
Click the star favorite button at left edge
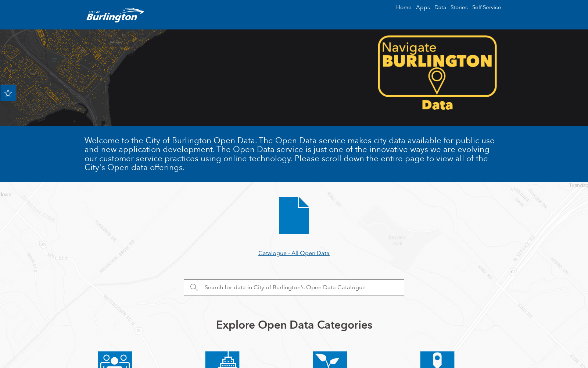pos(8,93)
